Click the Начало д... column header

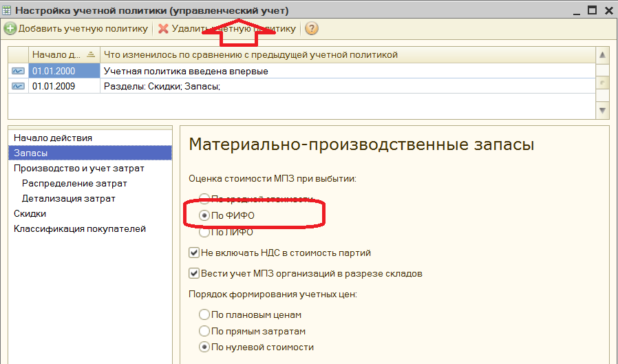tap(64, 55)
